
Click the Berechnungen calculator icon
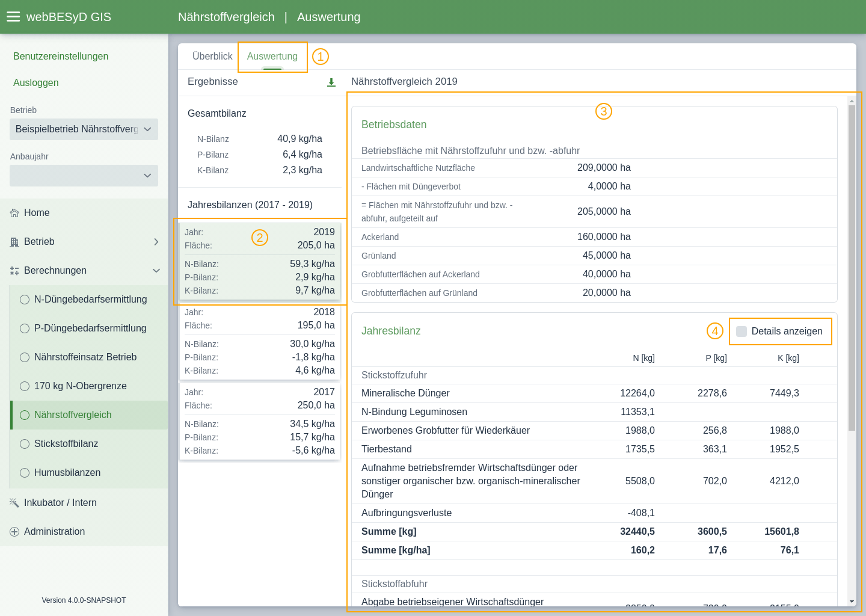[x=14, y=271]
